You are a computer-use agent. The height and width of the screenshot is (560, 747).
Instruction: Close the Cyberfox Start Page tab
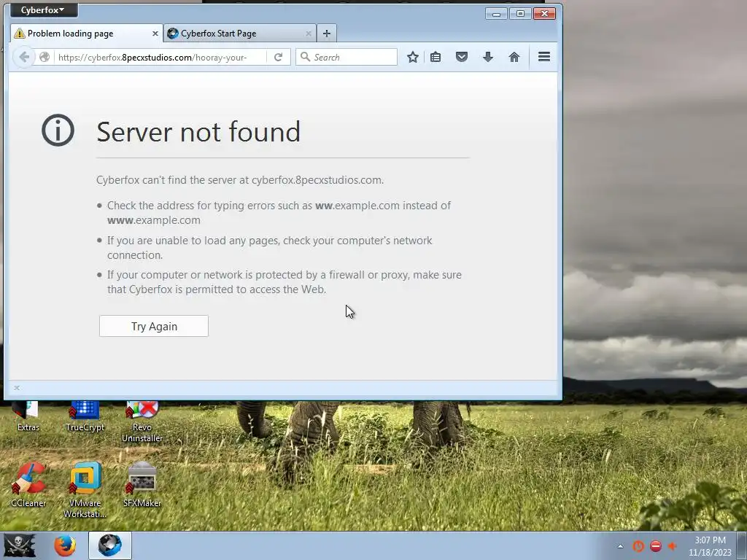[x=309, y=34]
